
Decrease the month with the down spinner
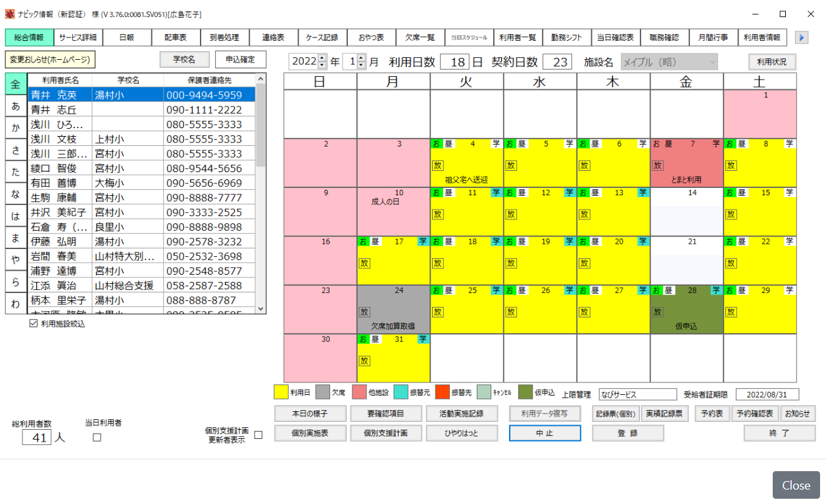(361, 66)
